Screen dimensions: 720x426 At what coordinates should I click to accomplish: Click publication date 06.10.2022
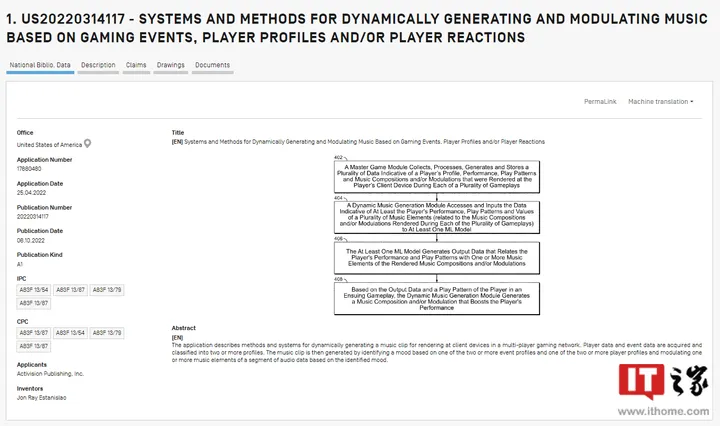(x=31, y=240)
